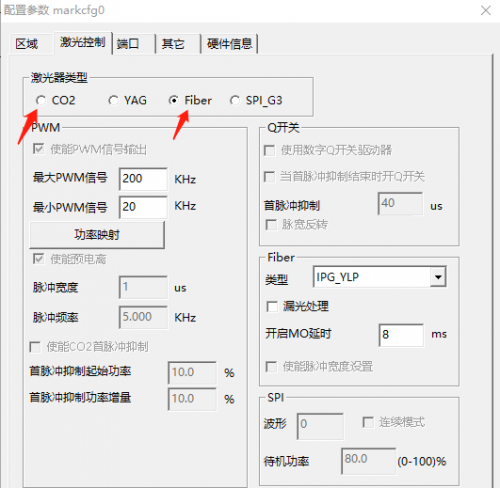The height and width of the screenshot is (488, 500).
Task: Close the 配置参数 dialog window
Action: 486,10
